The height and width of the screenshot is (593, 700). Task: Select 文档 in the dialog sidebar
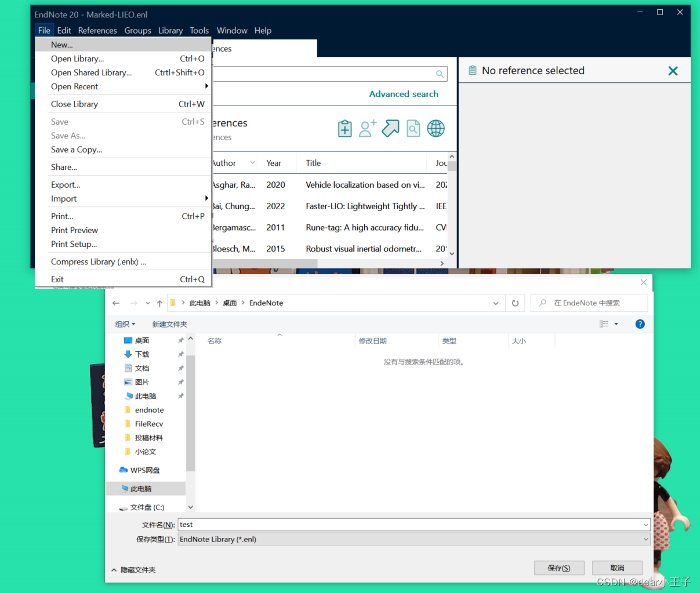coord(142,368)
